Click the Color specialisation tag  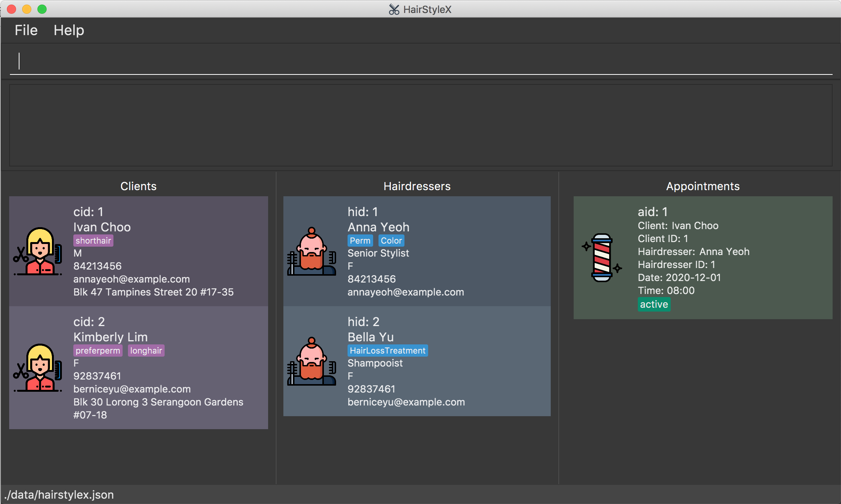391,241
